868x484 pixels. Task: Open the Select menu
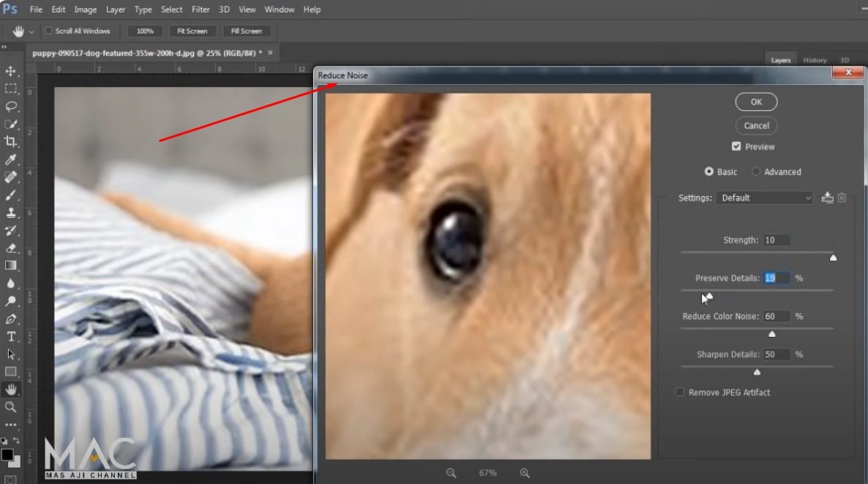171,10
